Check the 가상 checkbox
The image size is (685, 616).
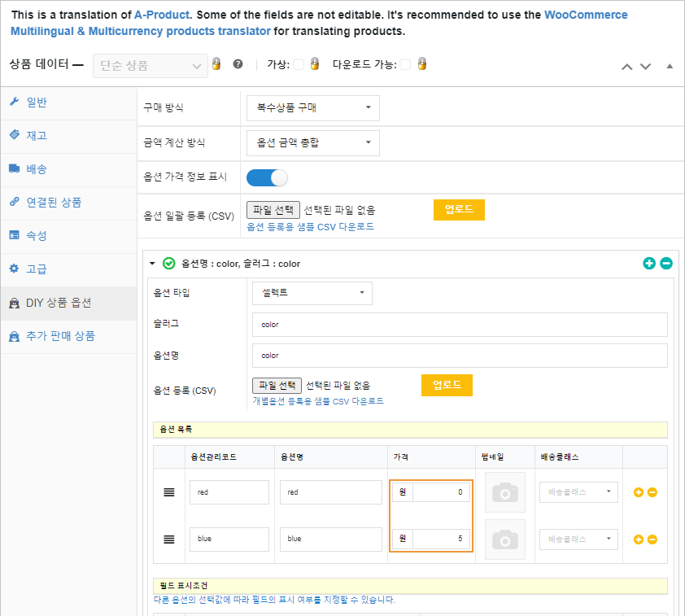pyautogui.click(x=299, y=64)
